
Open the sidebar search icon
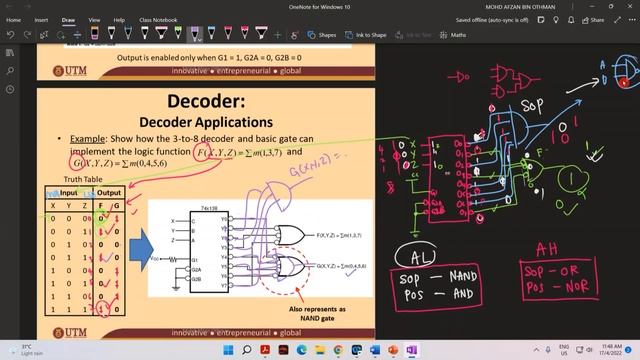point(10,71)
